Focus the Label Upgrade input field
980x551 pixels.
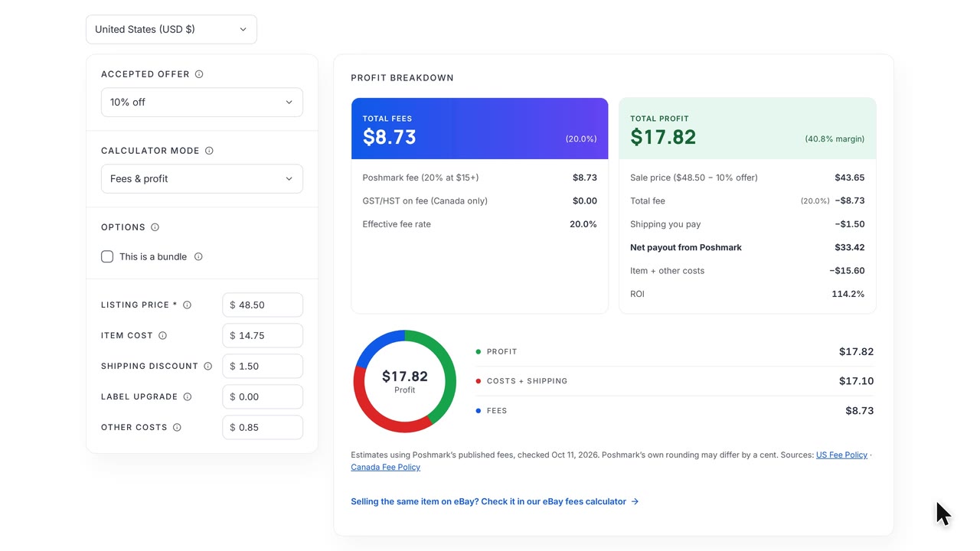click(263, 396)
